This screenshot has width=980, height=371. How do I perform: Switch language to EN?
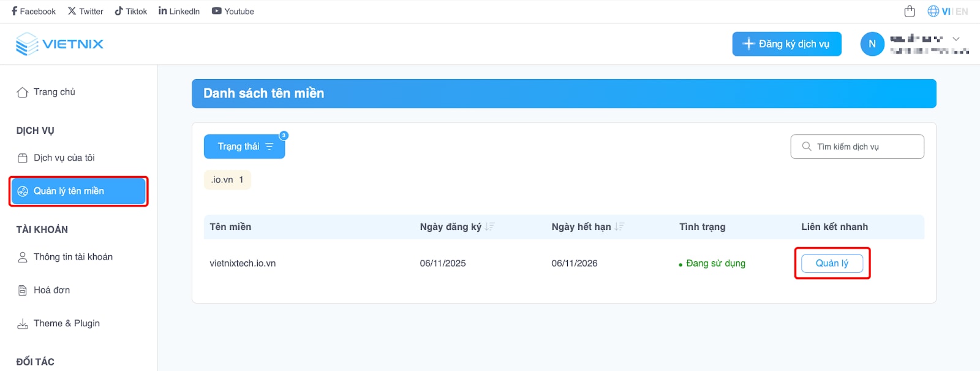click(x=962, y=11)
